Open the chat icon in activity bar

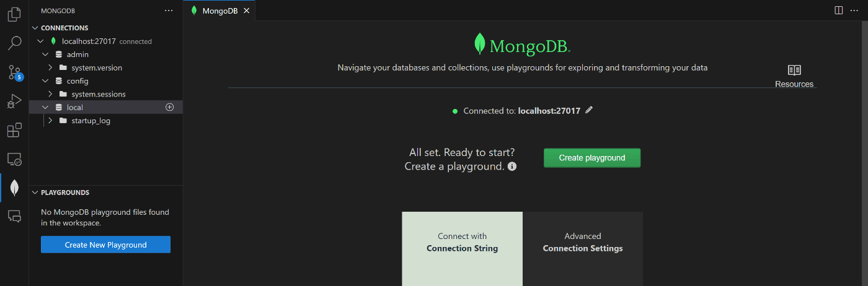14,216
